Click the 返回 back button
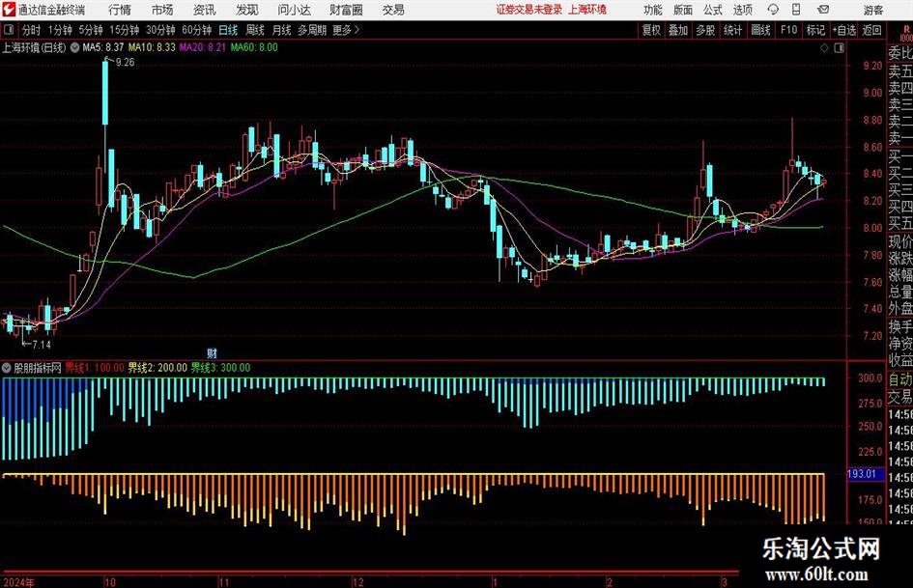 pos(871,30)
